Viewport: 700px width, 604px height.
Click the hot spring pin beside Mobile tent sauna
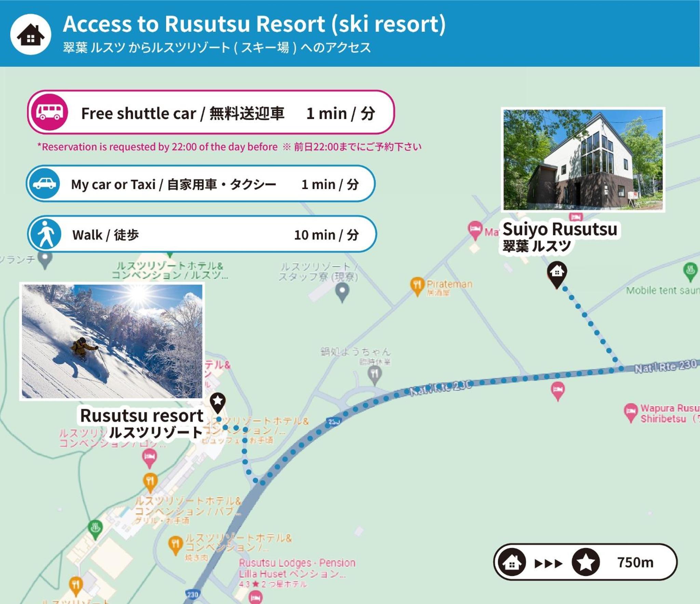[x=690, y=272]
